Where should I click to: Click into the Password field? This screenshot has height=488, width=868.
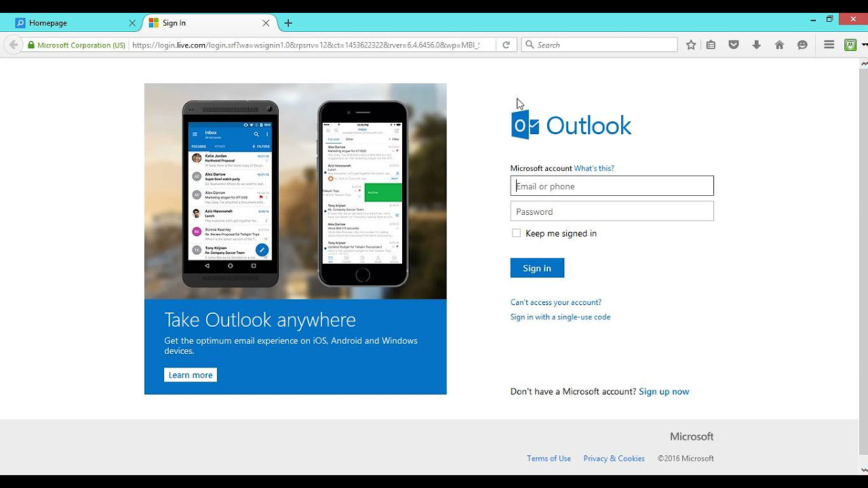(x=612, y=211)
